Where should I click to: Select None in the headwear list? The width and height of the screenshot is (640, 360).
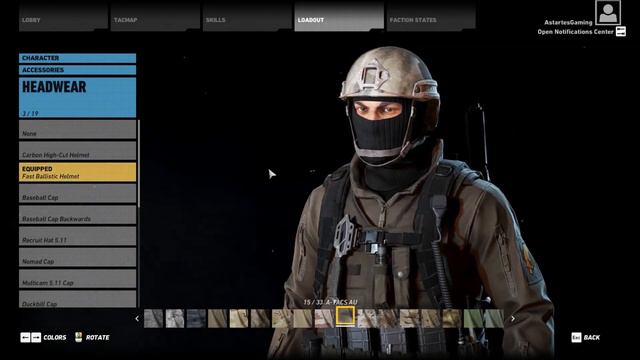click(x=78, y=129)
